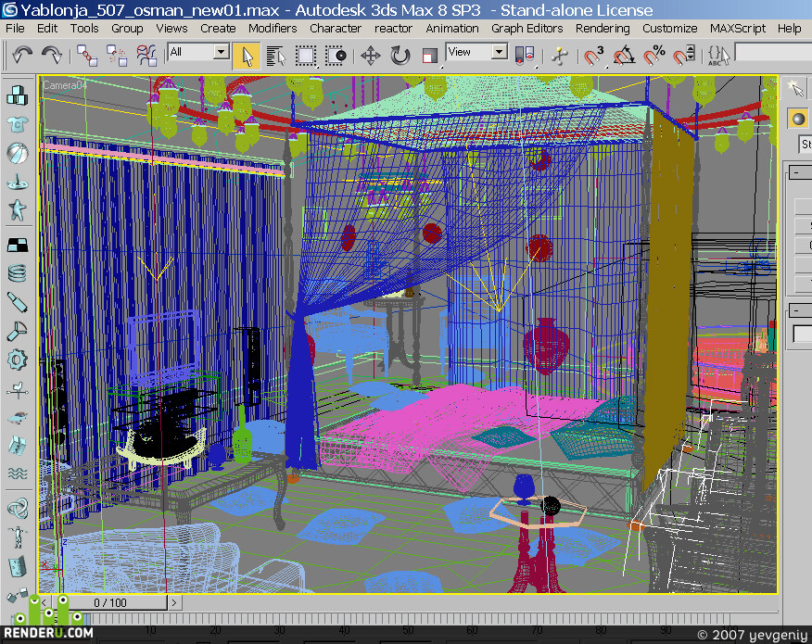Choose the Select Object arrow tool
The height and width of the screenshot is (644, 812).
tap(247, 56)
